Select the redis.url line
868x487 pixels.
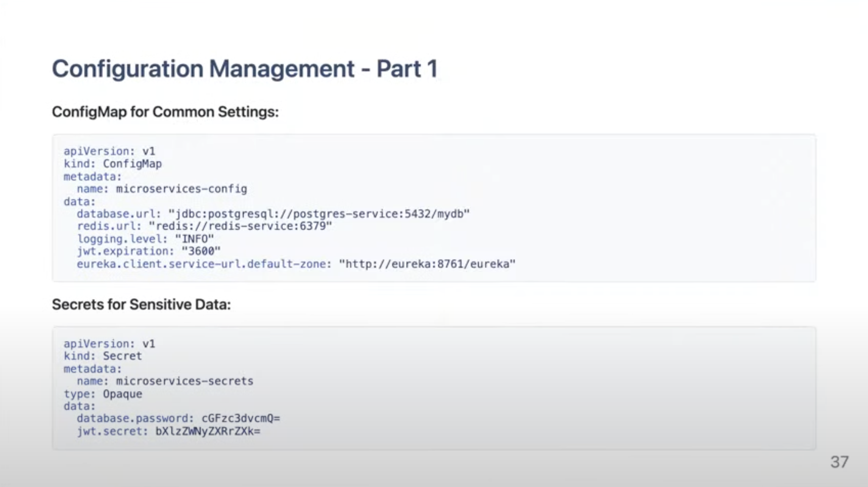click(204, 226)
